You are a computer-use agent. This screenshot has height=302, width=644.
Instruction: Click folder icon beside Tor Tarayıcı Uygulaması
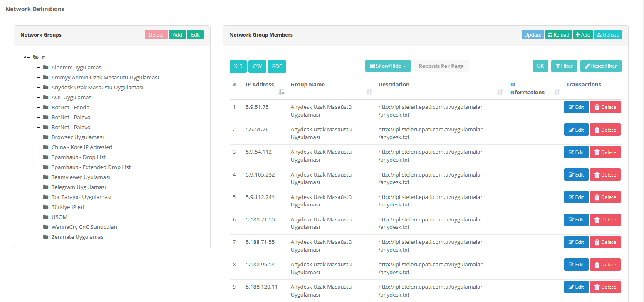coord(46,197)
